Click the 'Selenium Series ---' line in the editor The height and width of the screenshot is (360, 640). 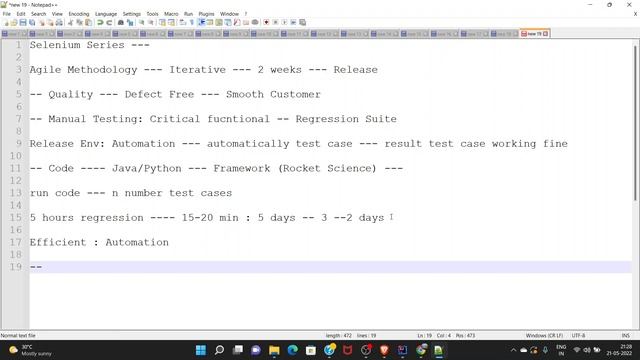[x=89, y=45]
